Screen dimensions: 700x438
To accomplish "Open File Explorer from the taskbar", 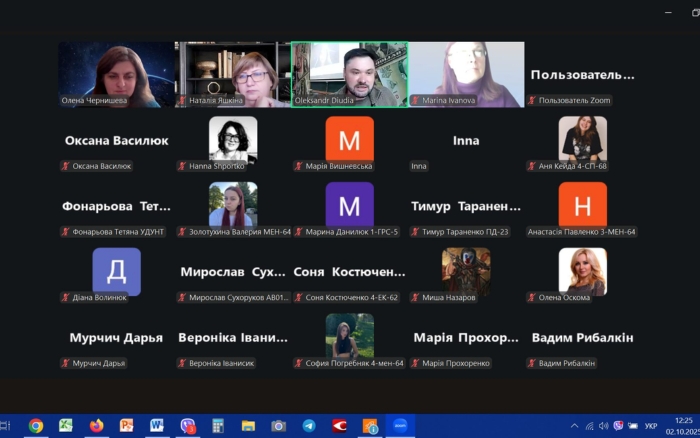I will pos(247,426).
